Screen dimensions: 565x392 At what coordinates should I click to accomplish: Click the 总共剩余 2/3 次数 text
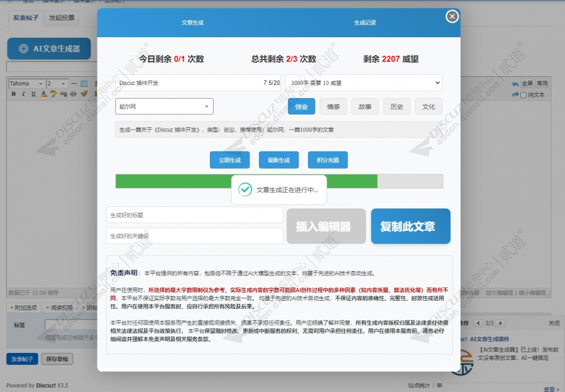[284, 59]
